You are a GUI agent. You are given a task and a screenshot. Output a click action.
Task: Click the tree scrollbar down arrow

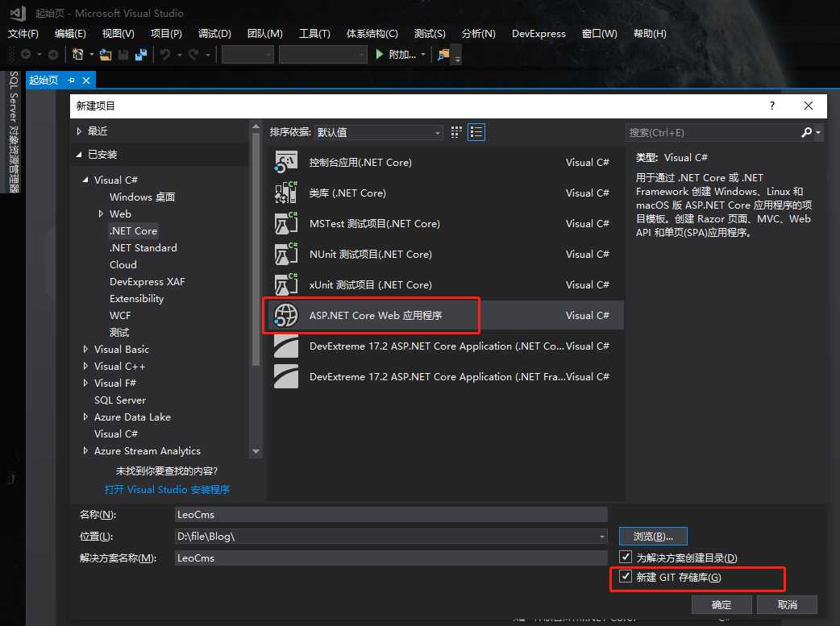256,451
